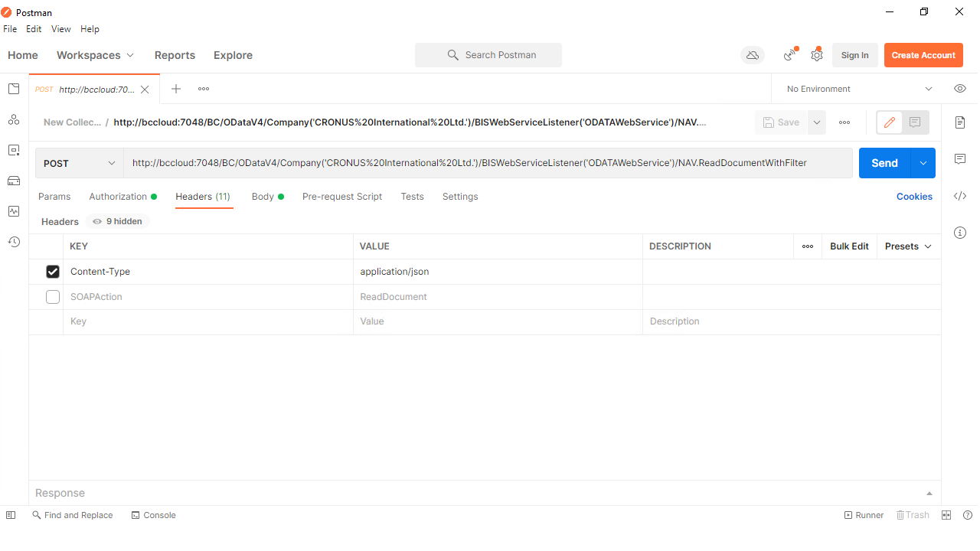Open the Presets dropdown

(909, 246)
